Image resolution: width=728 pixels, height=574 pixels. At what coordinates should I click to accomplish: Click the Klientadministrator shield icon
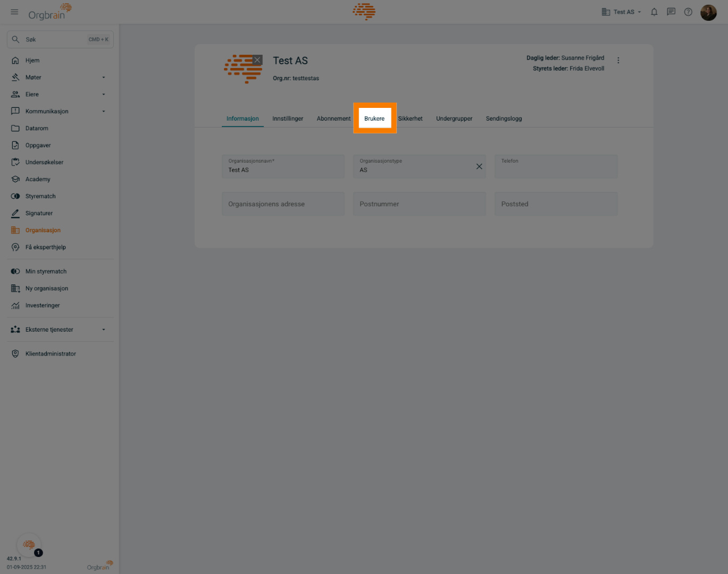(15, 354)
